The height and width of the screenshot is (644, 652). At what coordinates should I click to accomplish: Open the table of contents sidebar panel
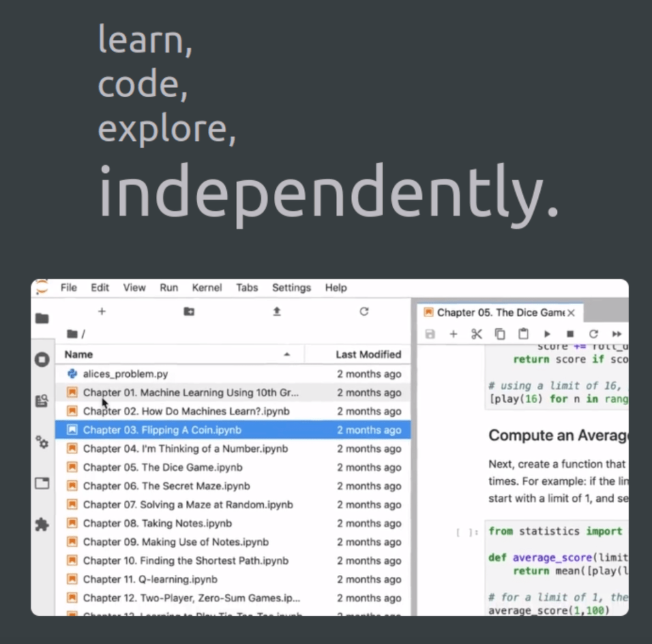click(42, 401)
